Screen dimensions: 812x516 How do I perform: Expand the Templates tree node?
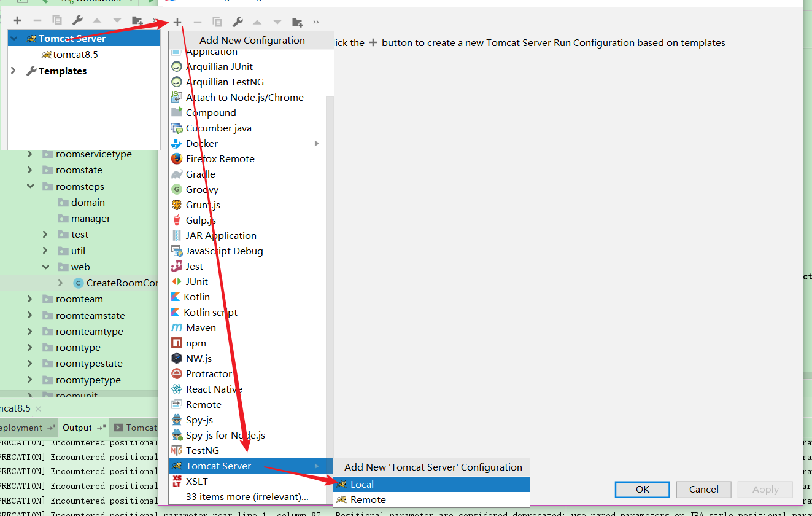pos(14,71)
